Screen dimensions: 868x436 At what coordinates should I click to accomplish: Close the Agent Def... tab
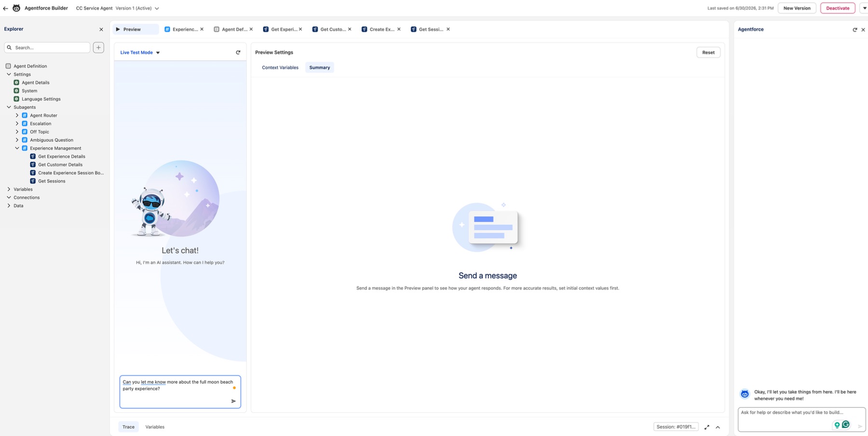pos(251,29)
